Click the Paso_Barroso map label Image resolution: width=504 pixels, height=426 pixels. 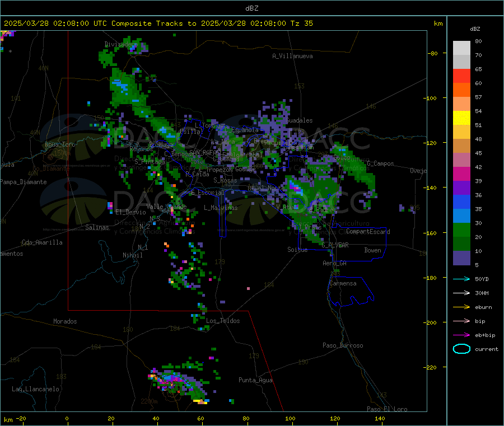pos(343,345)
